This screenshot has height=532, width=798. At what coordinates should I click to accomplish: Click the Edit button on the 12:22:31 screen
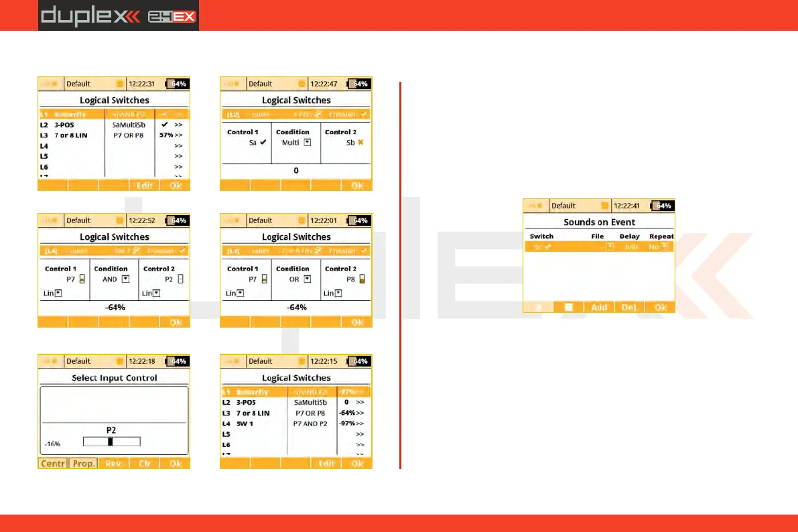coord(145,186)
